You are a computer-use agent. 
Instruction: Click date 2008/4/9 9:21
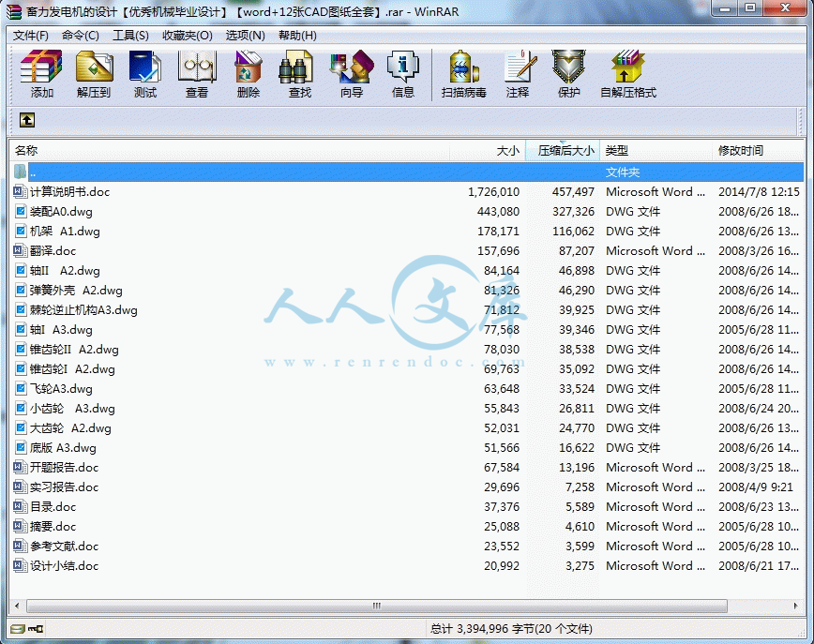(x=756, y=487)
